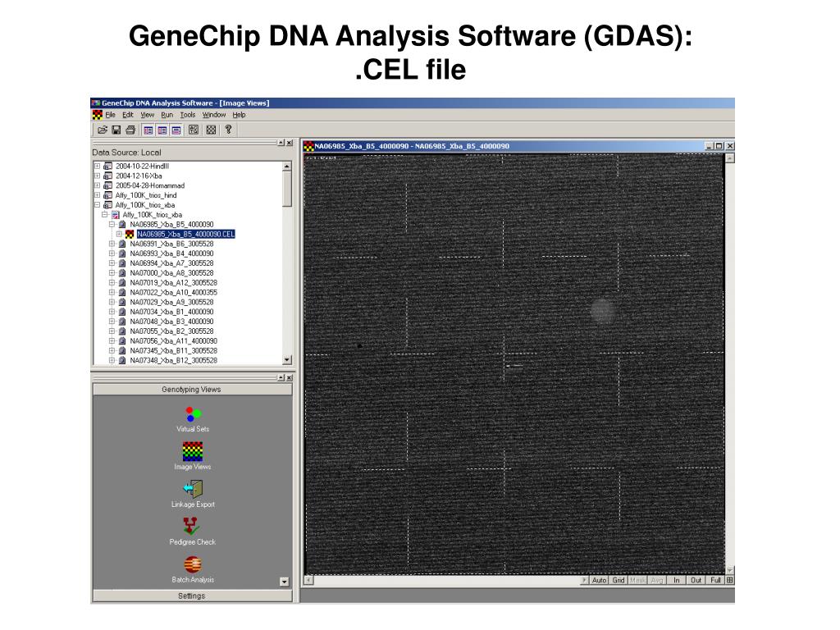Expand the Affy_100K_trios_hind node
Screen dimensions: 840x630
97,195
